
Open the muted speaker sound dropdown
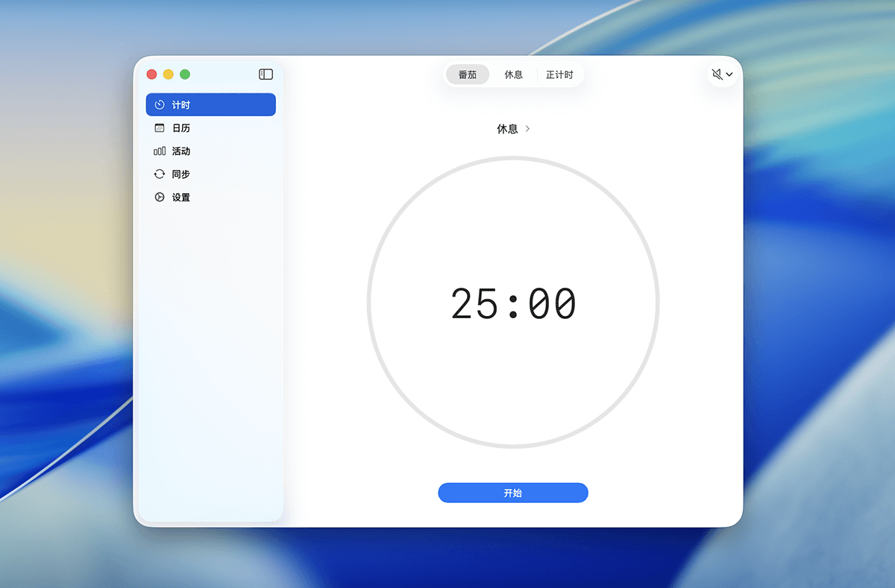coord(722,75)
